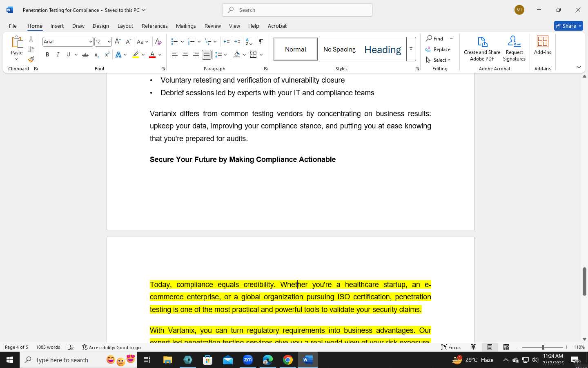Click the Copy icon in Clipboard group

[31, 49]
